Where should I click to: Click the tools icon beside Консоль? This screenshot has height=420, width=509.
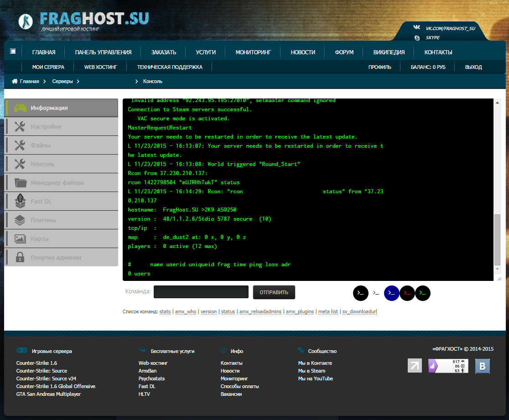[20, 164]
